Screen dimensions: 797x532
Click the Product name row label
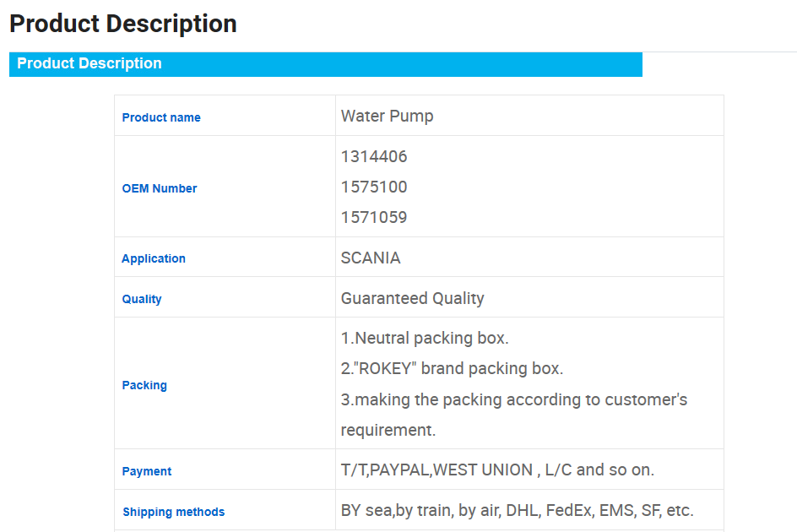point(161,117)
